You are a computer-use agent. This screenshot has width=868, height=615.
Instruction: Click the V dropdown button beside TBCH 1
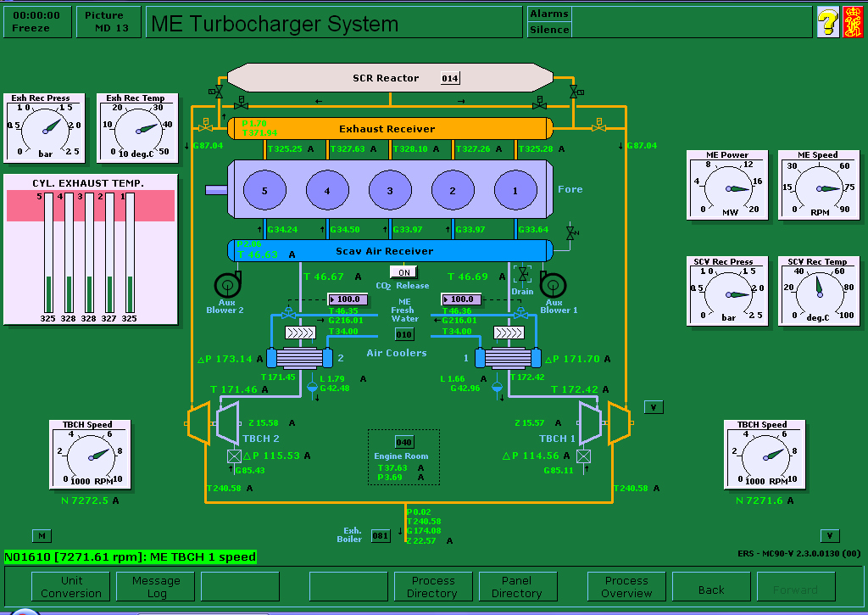click(653, 407)
